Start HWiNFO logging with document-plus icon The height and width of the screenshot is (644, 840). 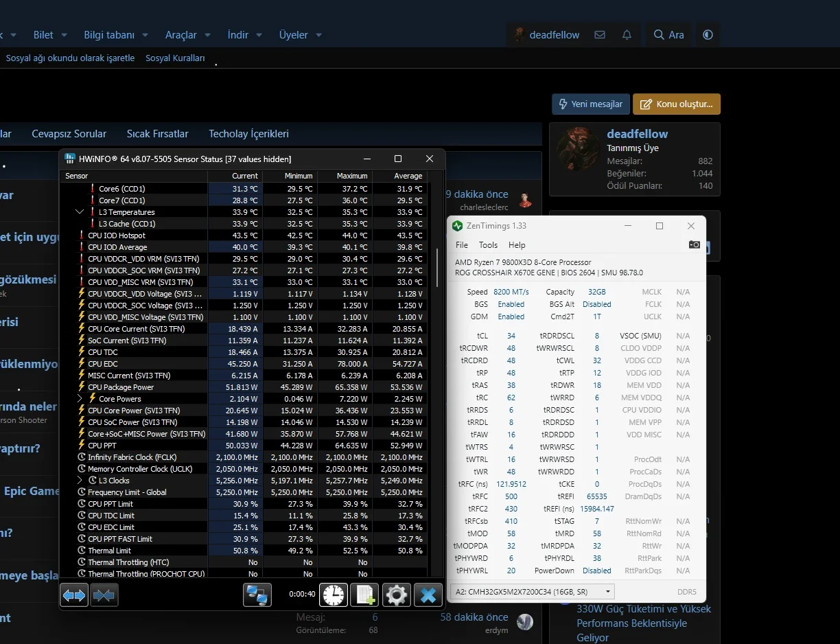[364, 595]
